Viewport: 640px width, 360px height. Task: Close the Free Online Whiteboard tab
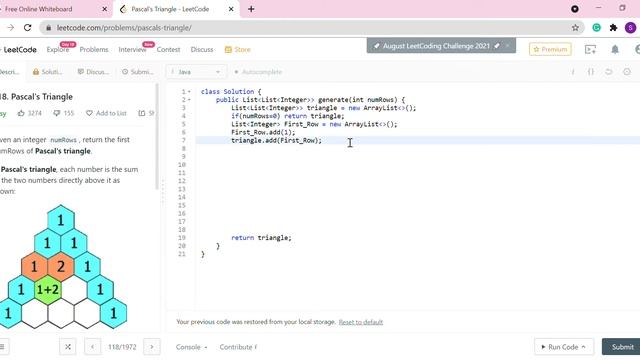tap(104, 9)
